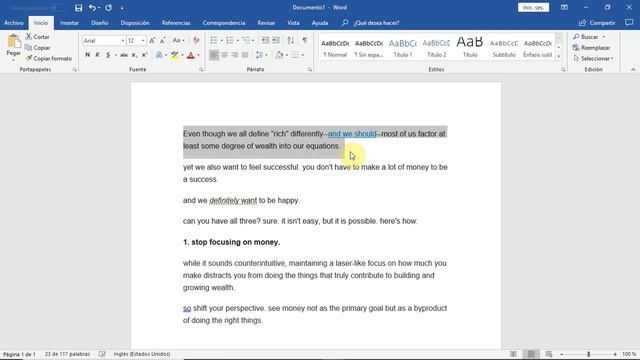The width and height of the screenshot is (640, 360).
Task: Collapse the ribbon with the chevron
Action: coord(633,69)
